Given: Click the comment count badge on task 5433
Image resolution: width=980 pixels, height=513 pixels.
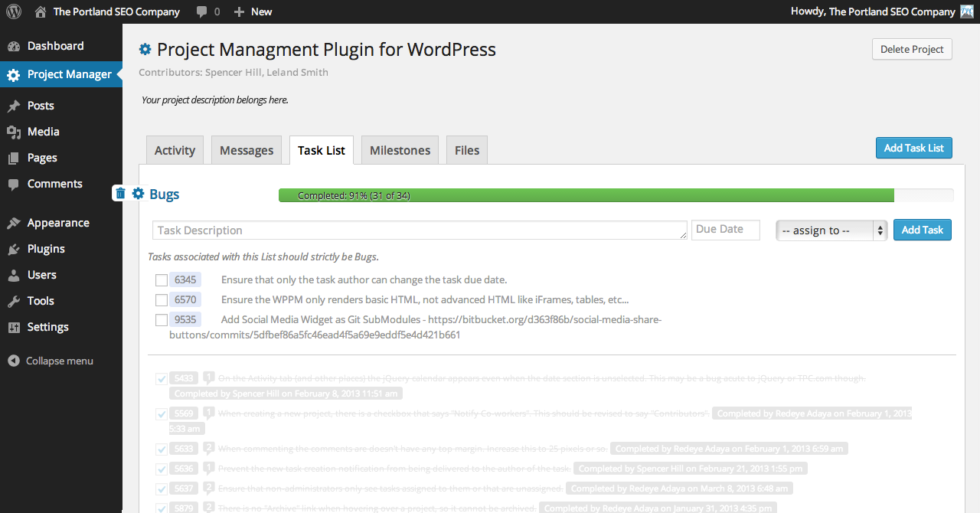Looking at the screenshot, I should tap(208, 378).
